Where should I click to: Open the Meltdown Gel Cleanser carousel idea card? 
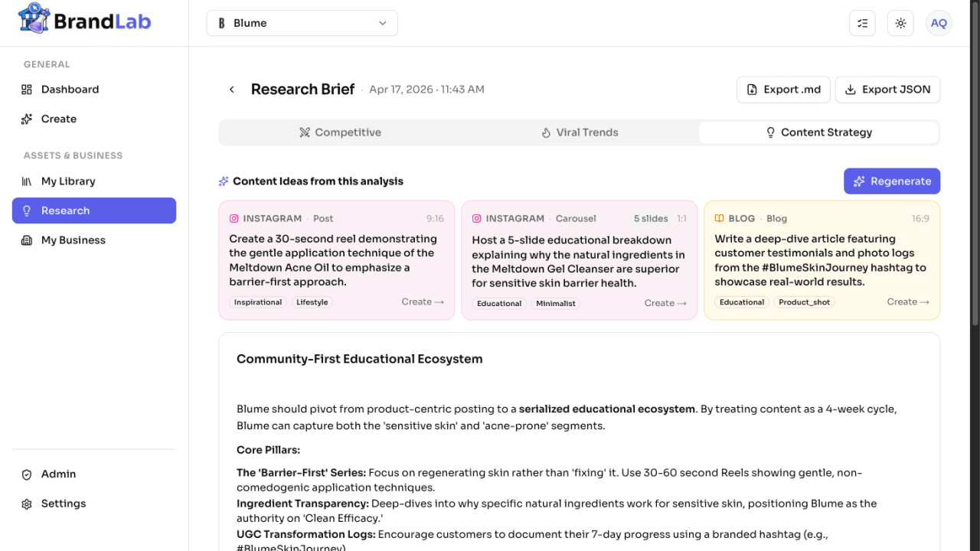tap(579, 260)
